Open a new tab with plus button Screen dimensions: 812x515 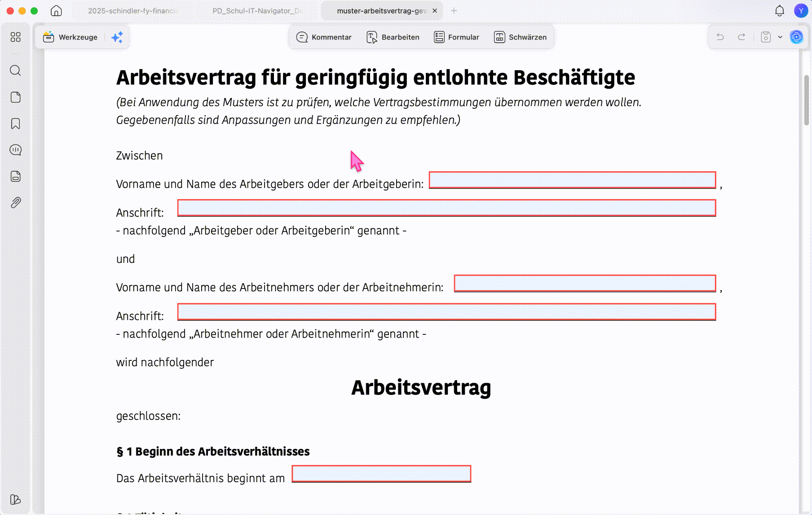point(454,11)
